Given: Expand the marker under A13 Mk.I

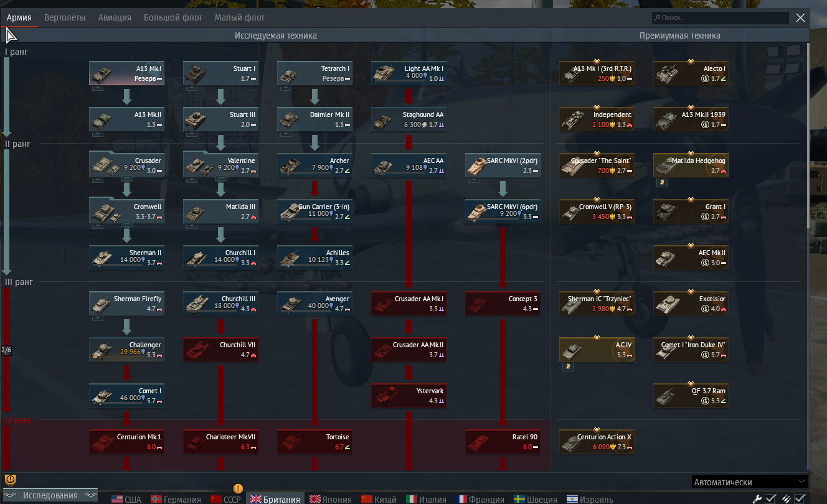Looking at the screenshot, I should coord(97,88).
